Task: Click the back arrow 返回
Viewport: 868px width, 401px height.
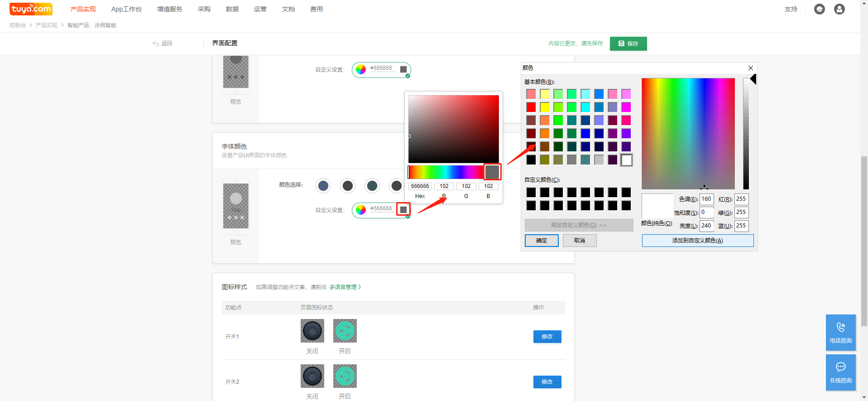Action: pyautogui.click(x=163, y=43)
